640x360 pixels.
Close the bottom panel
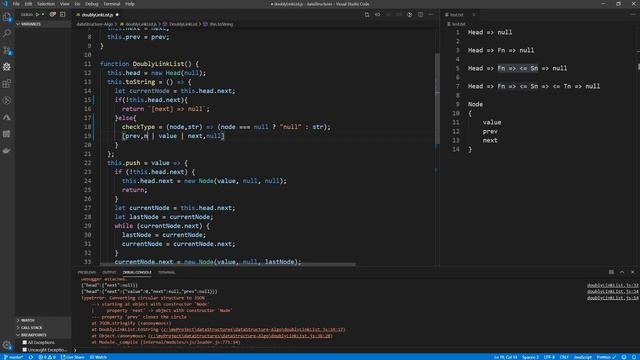tap(633, 272)
